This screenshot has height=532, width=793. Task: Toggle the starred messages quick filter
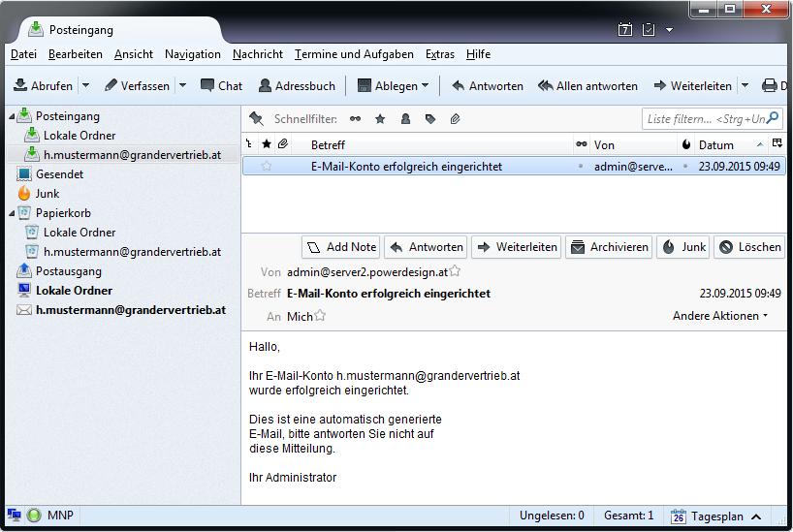pos(380,119)
